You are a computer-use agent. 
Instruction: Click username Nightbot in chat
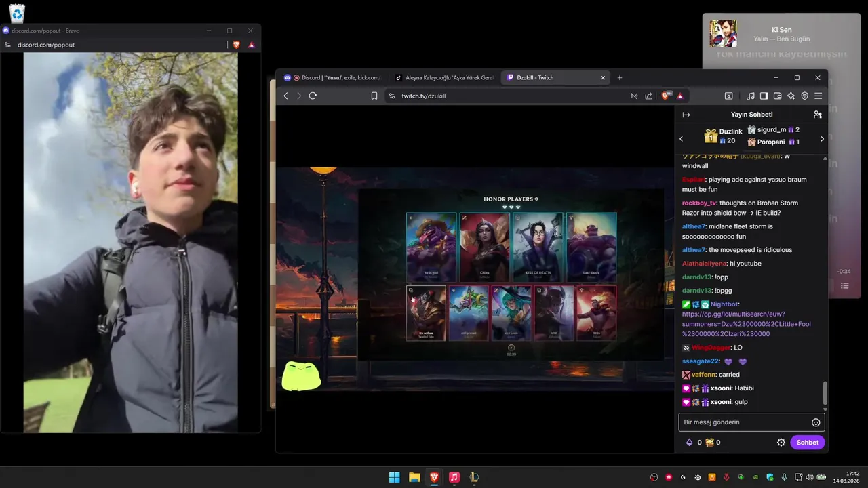(724, 304)
